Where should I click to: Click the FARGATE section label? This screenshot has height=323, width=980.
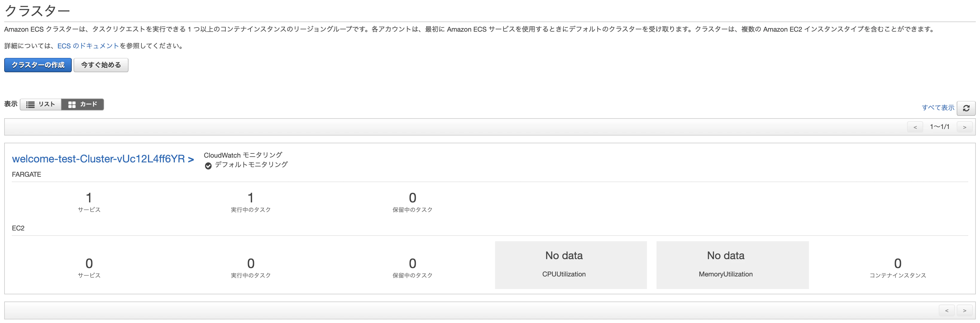[27, 174]
